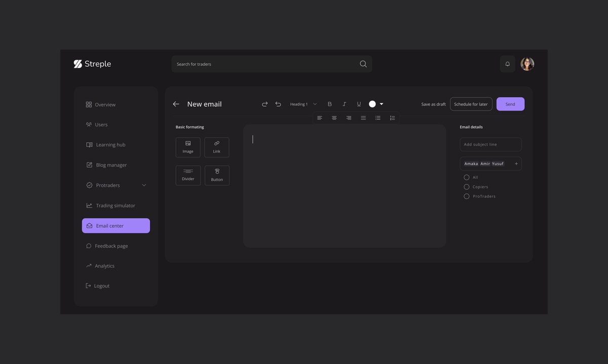Click the Amir recipient tag
This screenshot has width=608, height=364.
pyautogui.click(x=485, y=164)
